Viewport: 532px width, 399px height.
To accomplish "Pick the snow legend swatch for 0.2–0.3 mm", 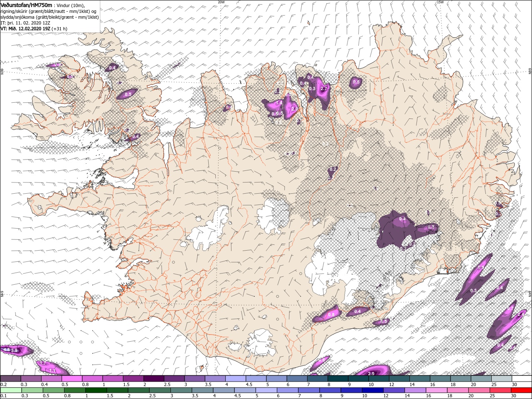I will pos(10,379).
